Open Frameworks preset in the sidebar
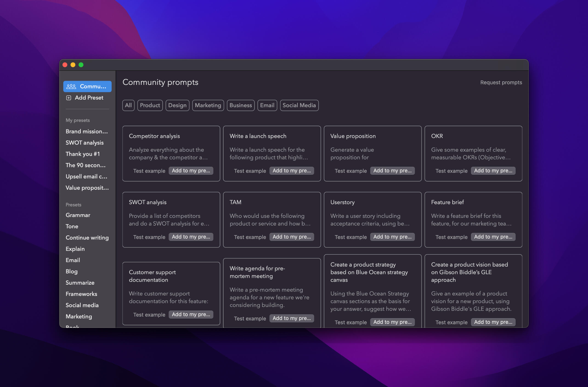Image resolution: width=588 pixels, height=387 pixels. [x=81, y=294]
